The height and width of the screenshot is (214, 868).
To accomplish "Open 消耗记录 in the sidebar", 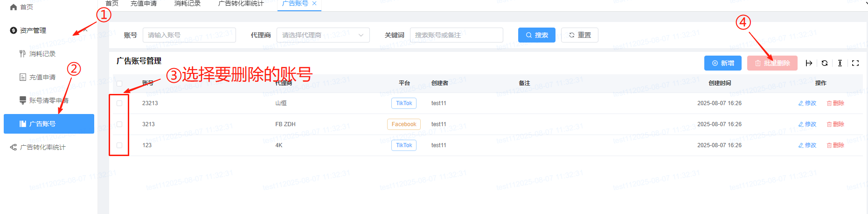I will (42, 54).
